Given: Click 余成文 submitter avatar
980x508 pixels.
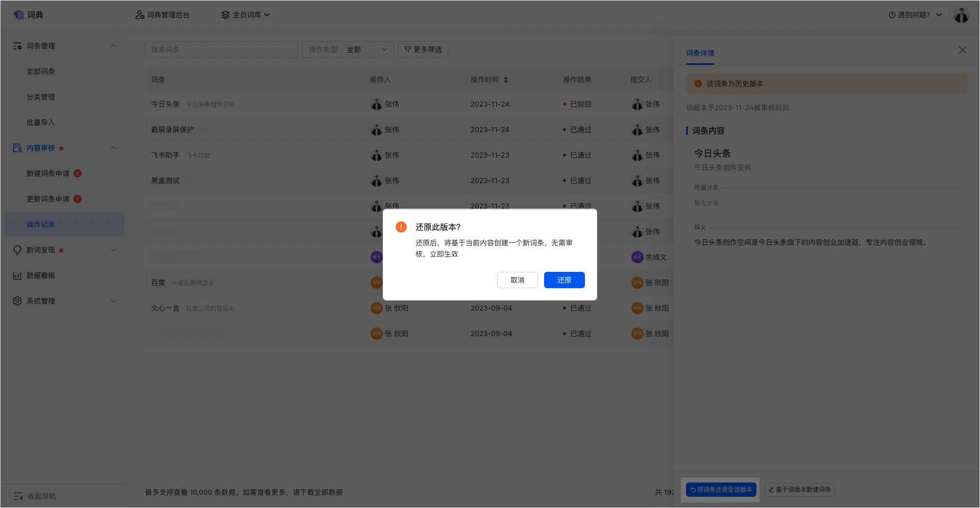Looking at the screenshot, I should click(637, 257).
